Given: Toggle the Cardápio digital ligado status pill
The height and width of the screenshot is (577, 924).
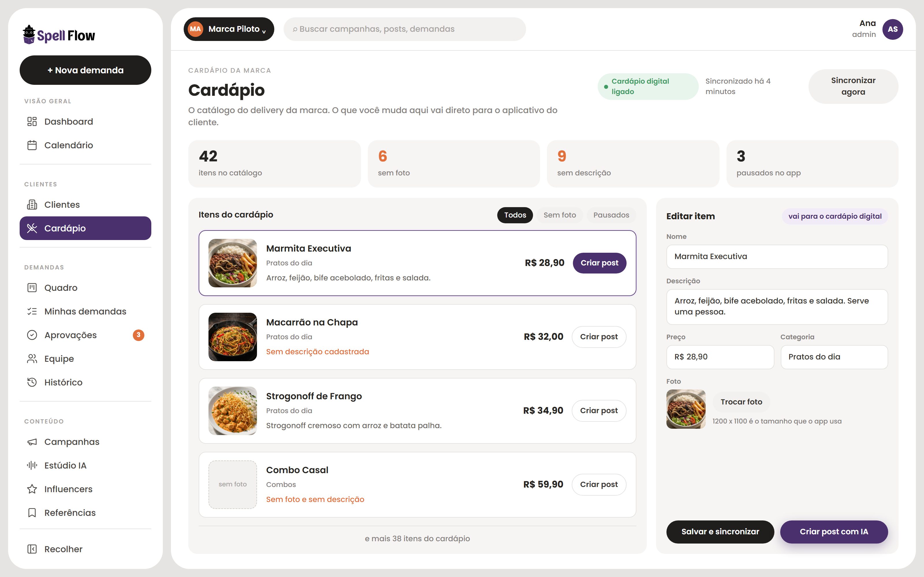Looking at the screenshot, I should point(648,87).
